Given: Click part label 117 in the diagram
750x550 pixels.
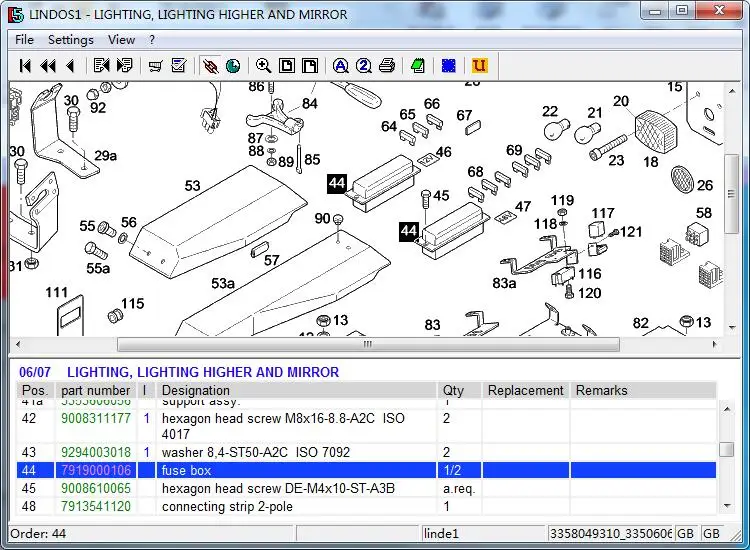Looking at the screenshot, I should pyautogui.click(x=603, y=213).
